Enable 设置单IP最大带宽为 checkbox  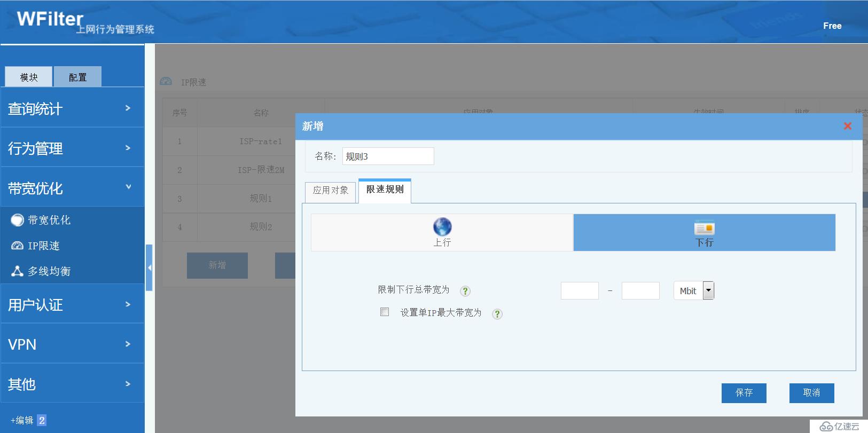click(384, 312)
